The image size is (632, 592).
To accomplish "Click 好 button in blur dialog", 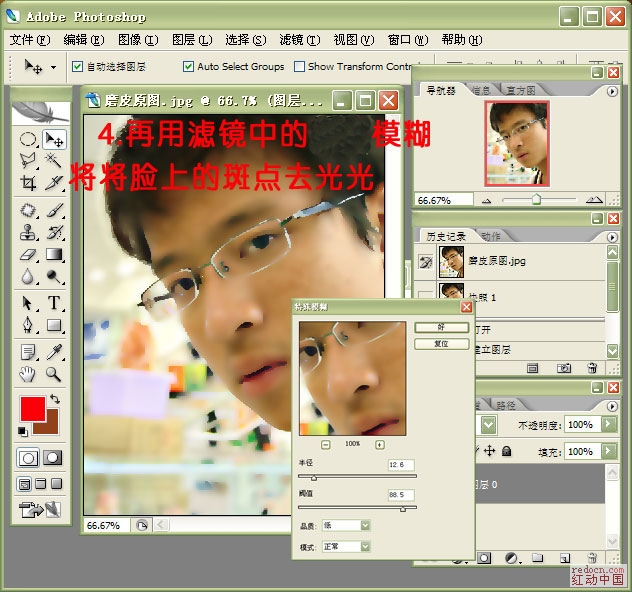I will pos(442,327).
